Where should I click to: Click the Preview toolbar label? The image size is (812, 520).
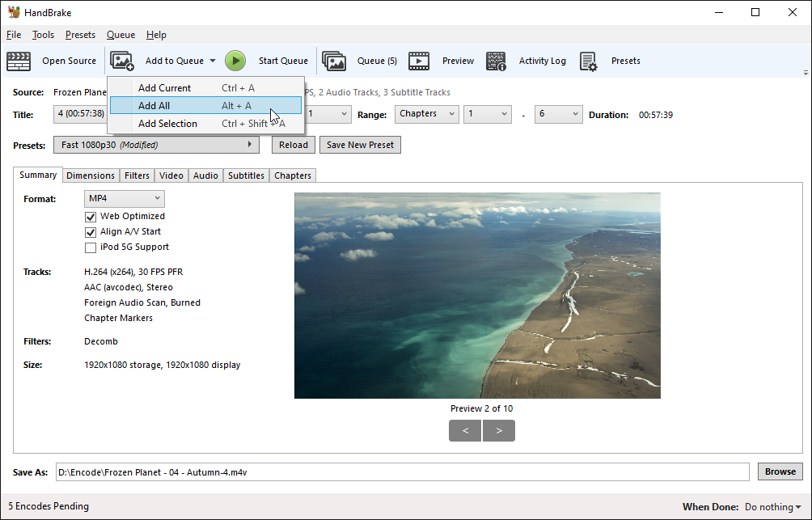point(458,61)
